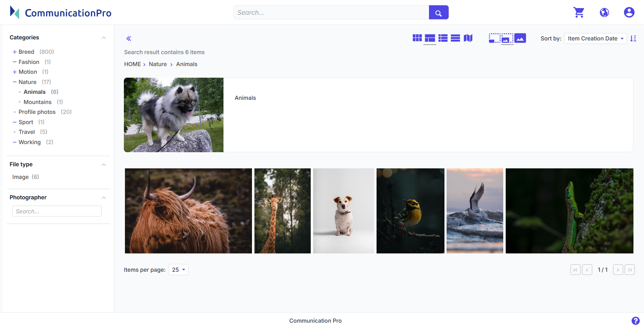Open the user account menu
Screen dimensions: 644x329
629,12
